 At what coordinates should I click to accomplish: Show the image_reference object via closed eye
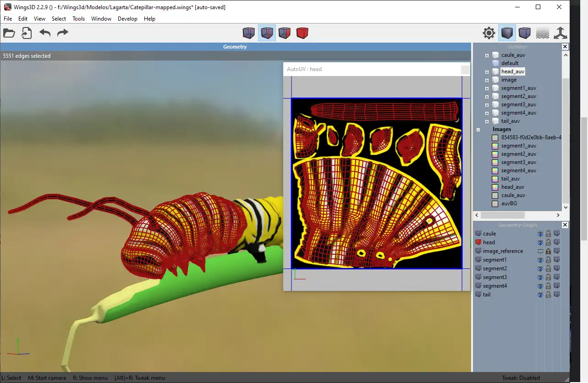coord(540,251)
